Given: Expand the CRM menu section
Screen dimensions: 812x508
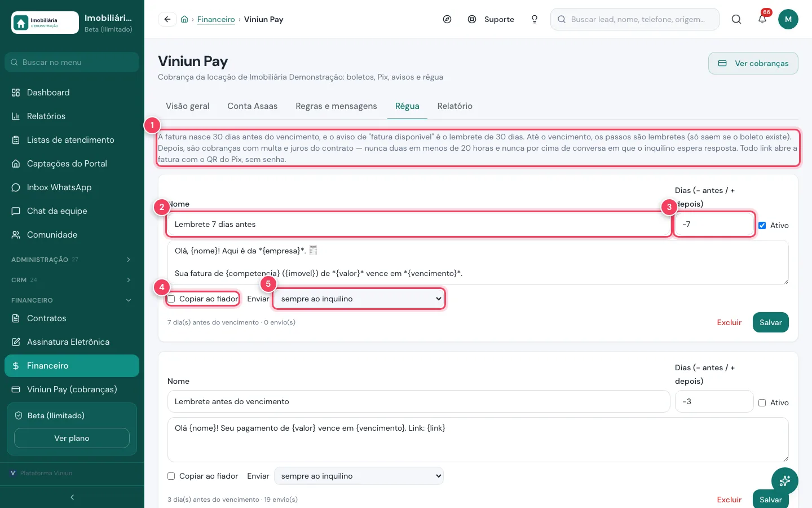Looking at the screenshot, I should click(x=72, y=280).
